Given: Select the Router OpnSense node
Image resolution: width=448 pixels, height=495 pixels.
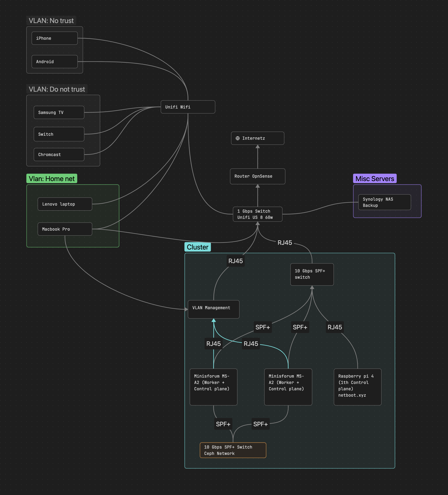Looking at the screenshot, I should [257, 176].
